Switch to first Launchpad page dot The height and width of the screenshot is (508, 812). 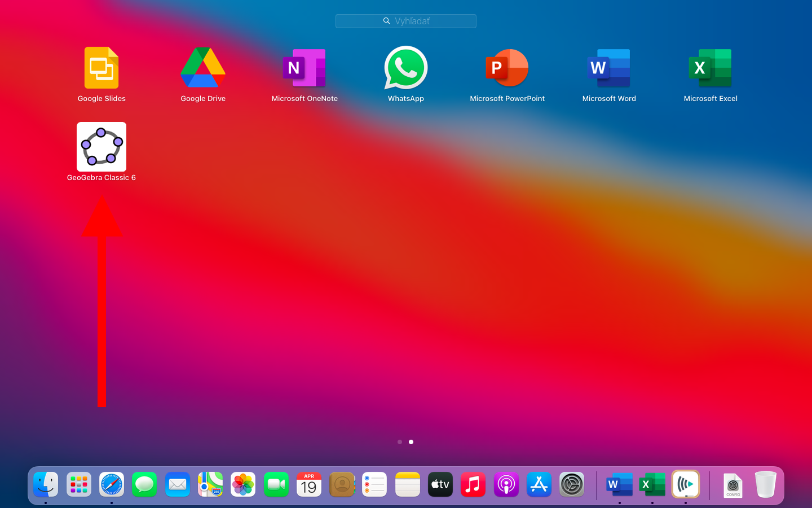(400, 442)
